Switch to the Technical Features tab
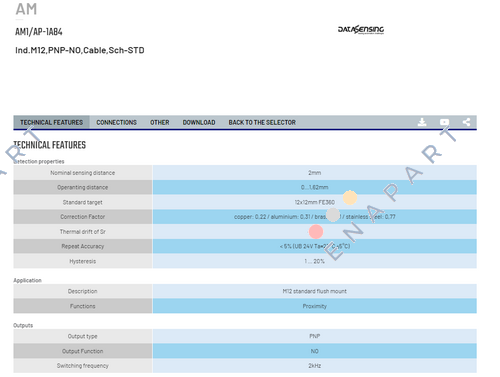This screenshot has height=377, width=500. [51, 122]
